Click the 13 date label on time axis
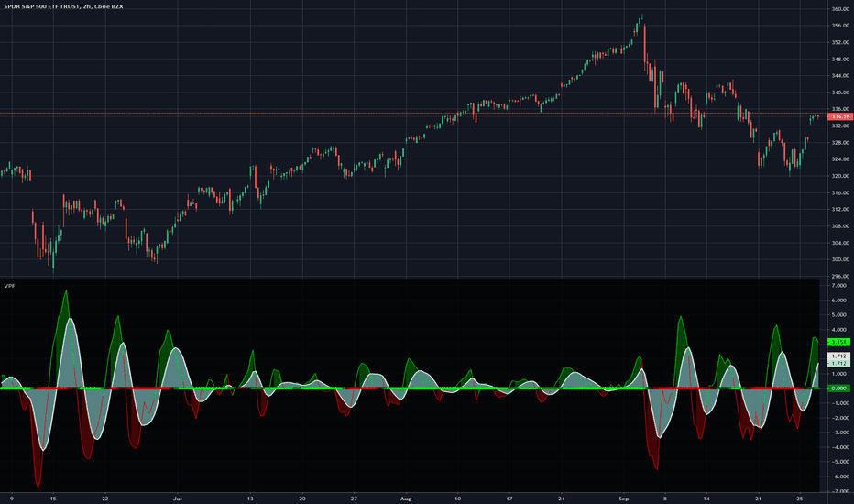This screenshot has height=504, width=854. (x=250, y=499)
